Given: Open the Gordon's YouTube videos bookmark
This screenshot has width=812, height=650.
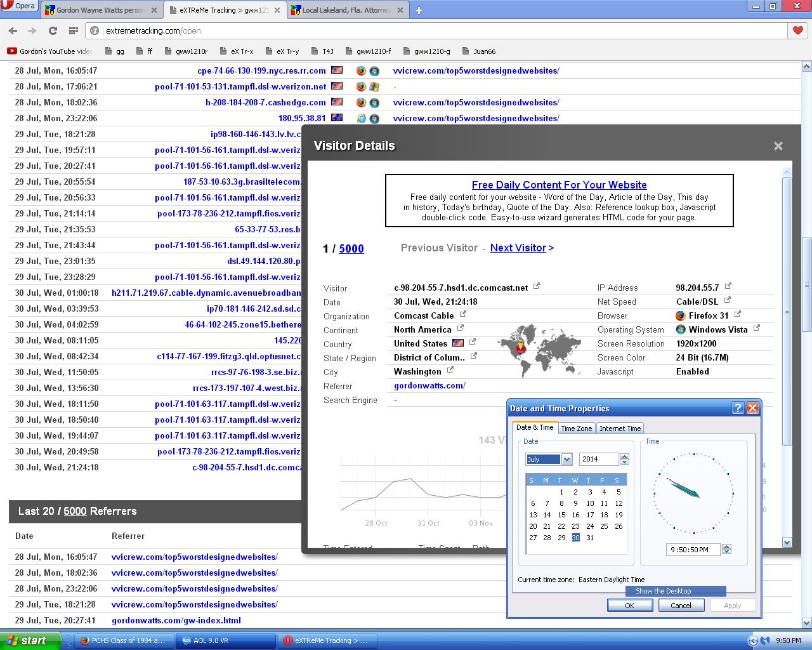Looking at the screenshot, I should point(51,51).
